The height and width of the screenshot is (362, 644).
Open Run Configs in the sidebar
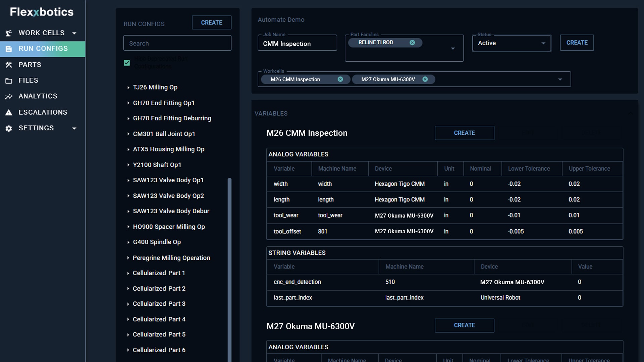point(43,49)
